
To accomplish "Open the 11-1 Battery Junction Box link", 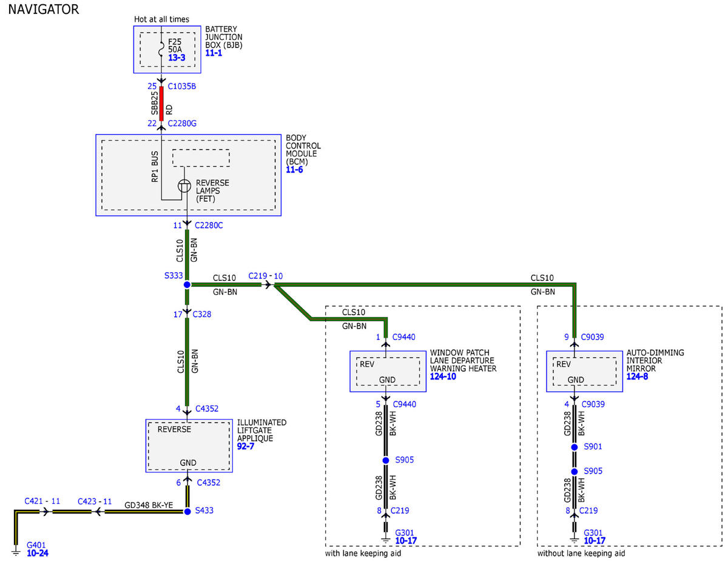I will tap(214, 53).
